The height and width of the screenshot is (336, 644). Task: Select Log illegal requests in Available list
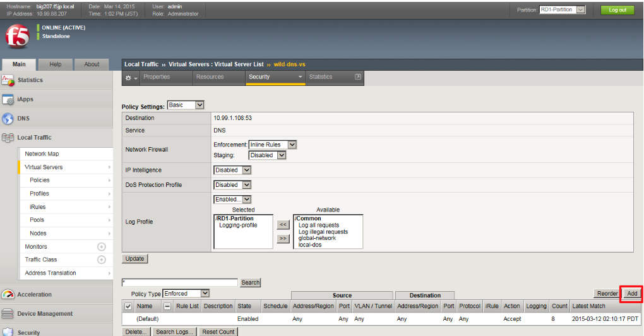point(323,232)
